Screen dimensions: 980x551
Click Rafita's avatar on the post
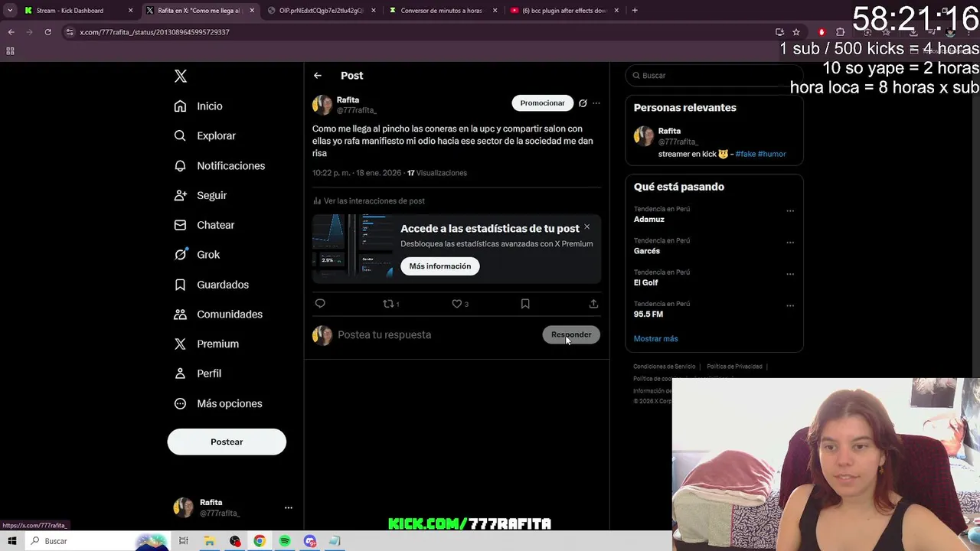(322, 105)
